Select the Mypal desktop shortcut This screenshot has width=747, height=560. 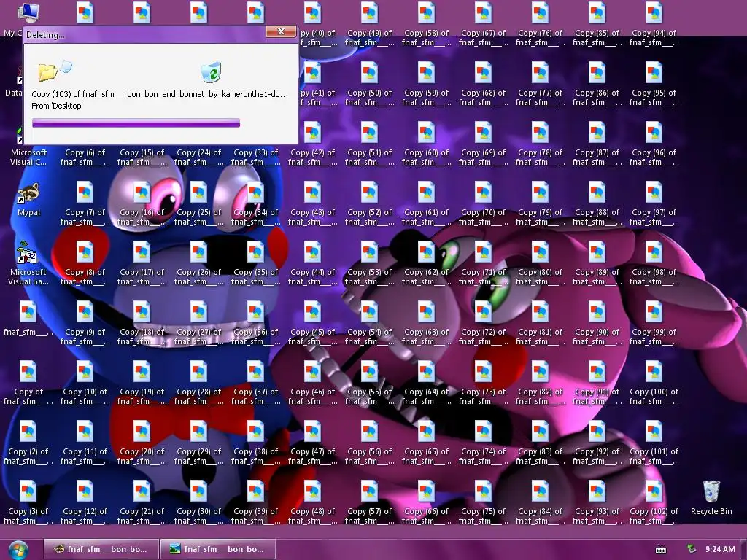(28, 199)
